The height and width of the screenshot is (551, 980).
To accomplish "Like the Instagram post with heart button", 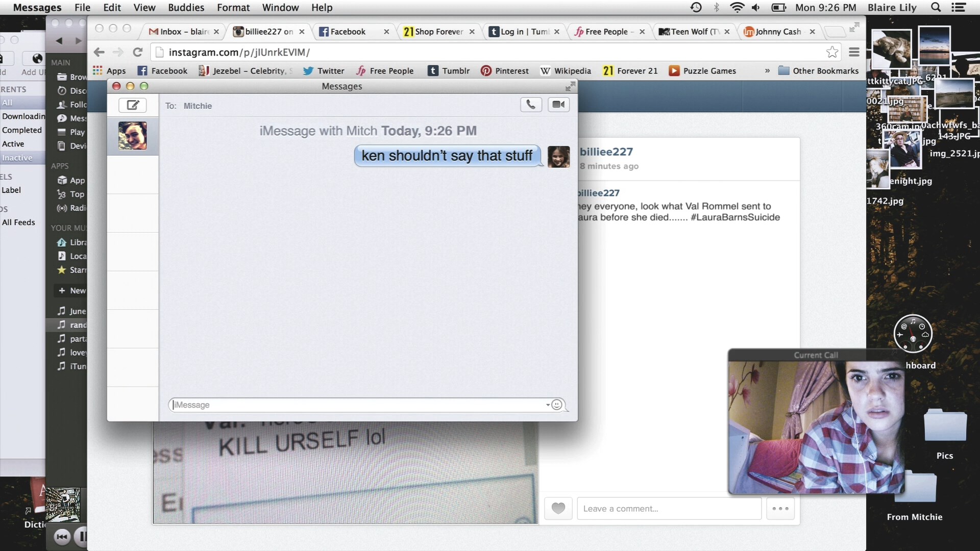I will [x=558, y=508].
